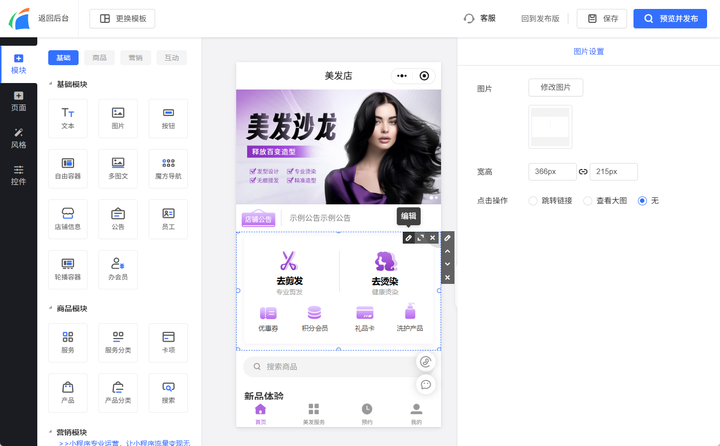Move selected block down with chevron

[x=448, y=264]
